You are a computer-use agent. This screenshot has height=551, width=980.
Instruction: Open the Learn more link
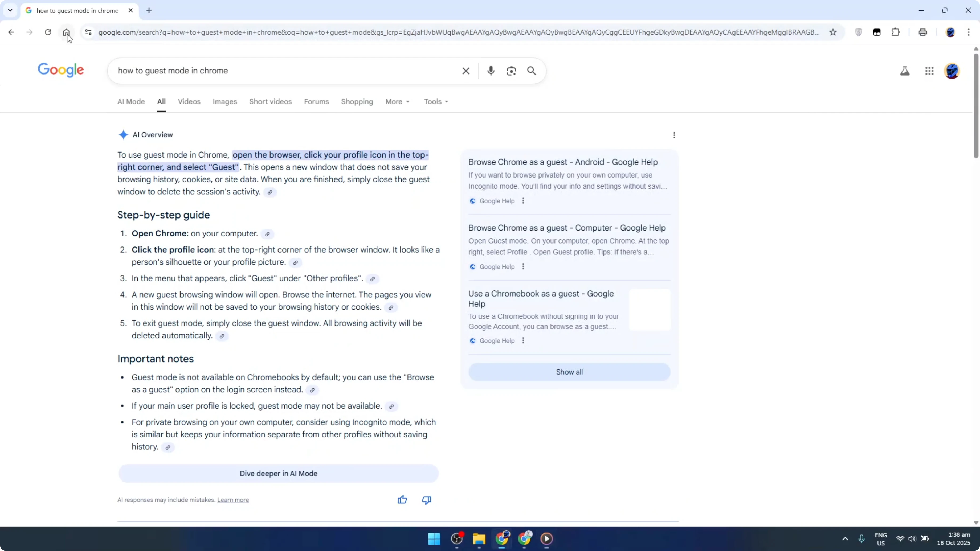point(233,500)
